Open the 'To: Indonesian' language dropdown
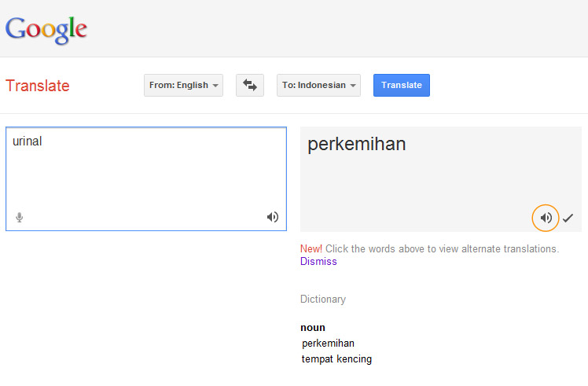Image resolution: width=588 pixels, height=386 pixels. (x=318, y=85)
